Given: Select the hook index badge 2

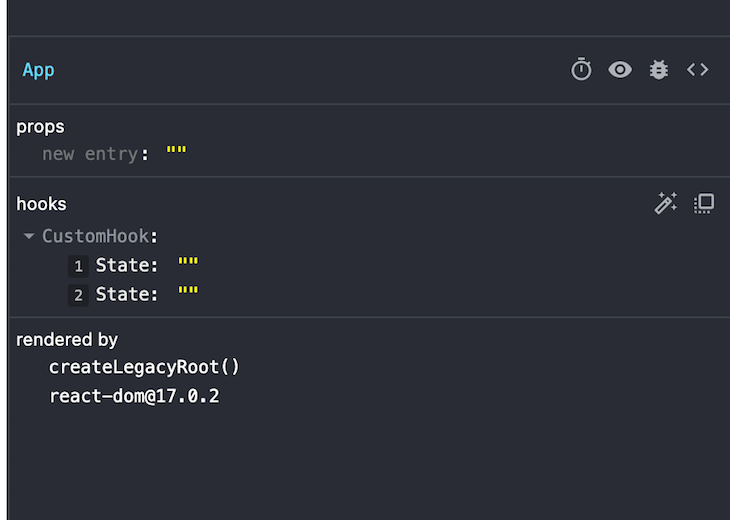Looking at the screenshot, I should (x=78, y=295).
